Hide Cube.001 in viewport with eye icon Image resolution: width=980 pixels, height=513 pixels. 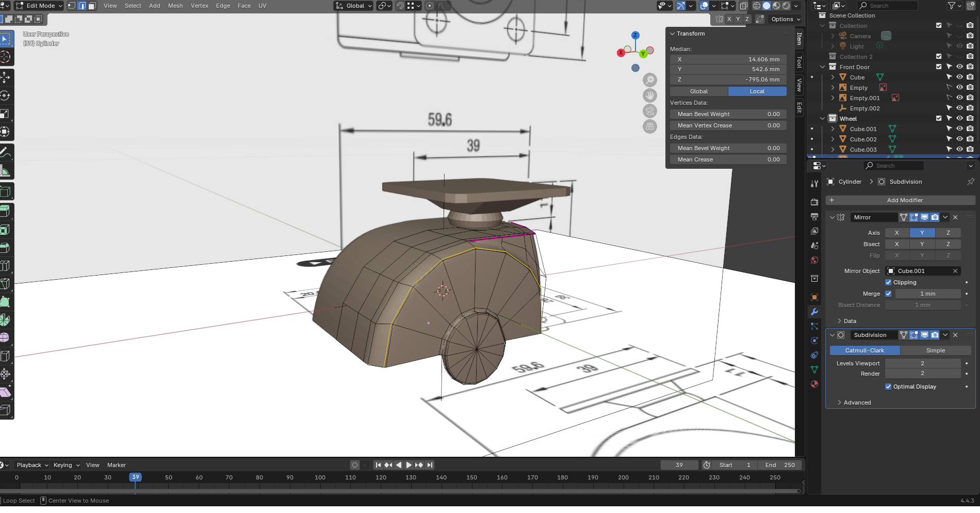[x=959, y=129]
